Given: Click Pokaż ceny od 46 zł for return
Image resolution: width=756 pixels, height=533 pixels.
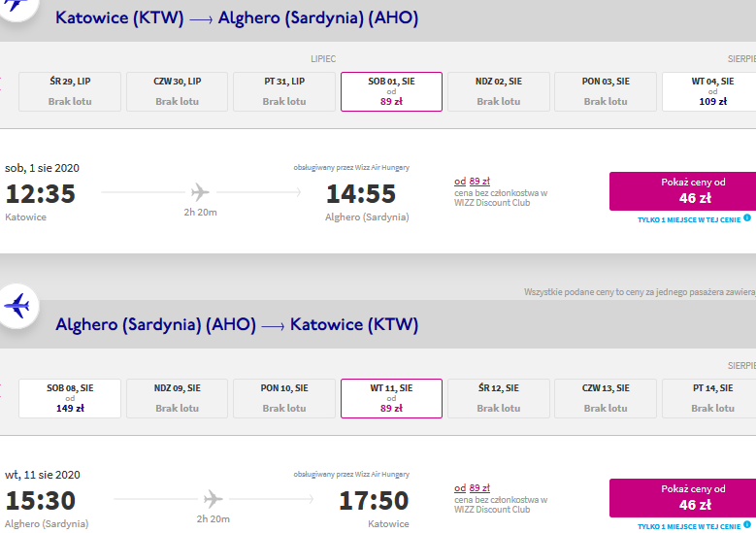Looking at the screenshot, I should tap(682, 498).
